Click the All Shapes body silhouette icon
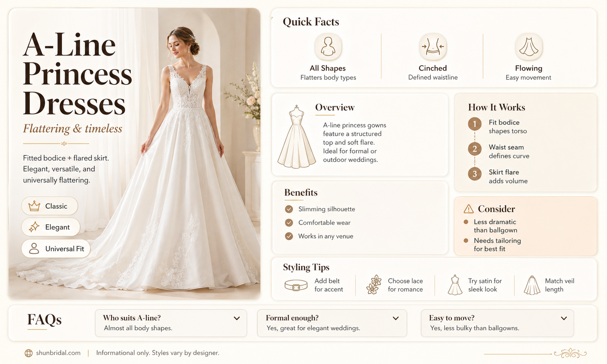607x364 pixels. click(x=328, y=46)
